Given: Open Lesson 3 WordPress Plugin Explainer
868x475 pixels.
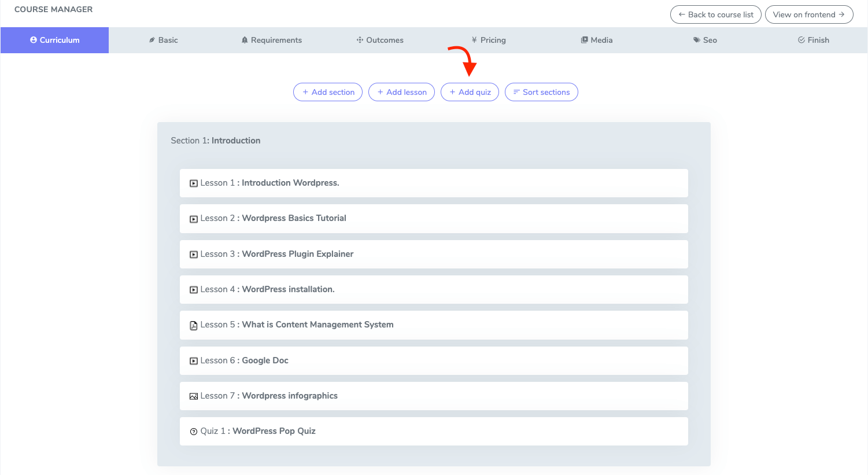Looking at the screenshot, I should pyautogui.click(x=434, y=254).
